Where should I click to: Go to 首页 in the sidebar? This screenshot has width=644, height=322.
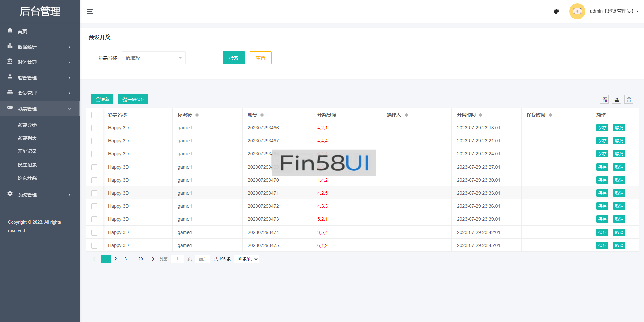(22, 31)
